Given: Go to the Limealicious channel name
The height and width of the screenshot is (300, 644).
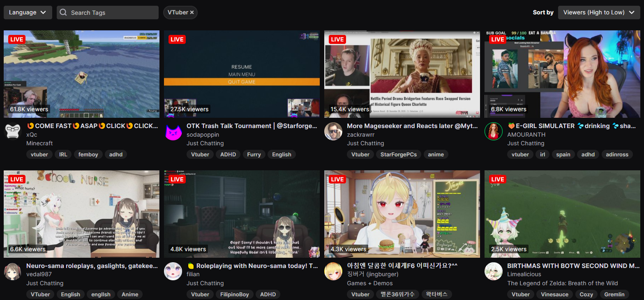Looking at the screenshot, I should point(524,275).
